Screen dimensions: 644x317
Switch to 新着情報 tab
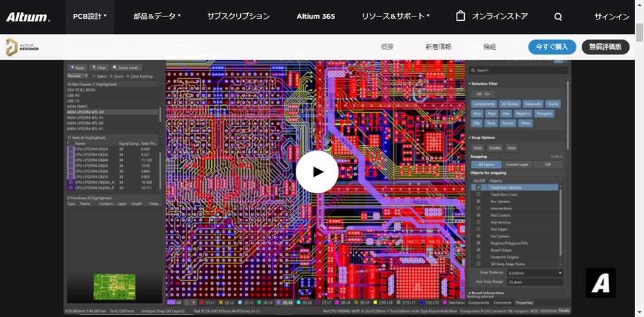click(x=438, y=47)
